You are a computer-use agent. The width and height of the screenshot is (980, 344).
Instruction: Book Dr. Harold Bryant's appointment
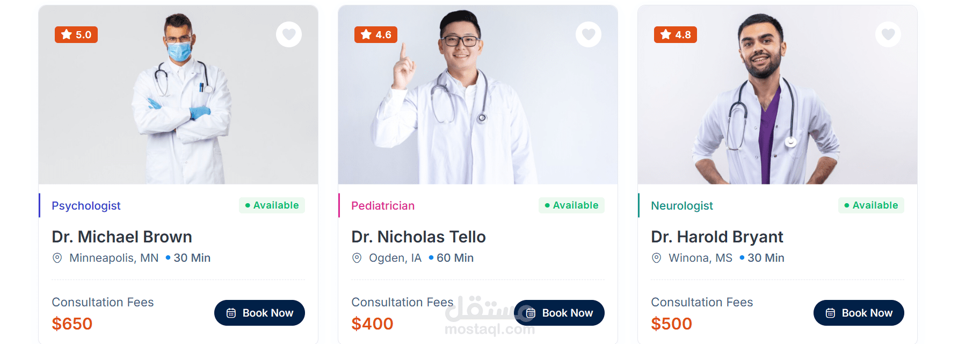pyautogui.click(x=859, y=313)
